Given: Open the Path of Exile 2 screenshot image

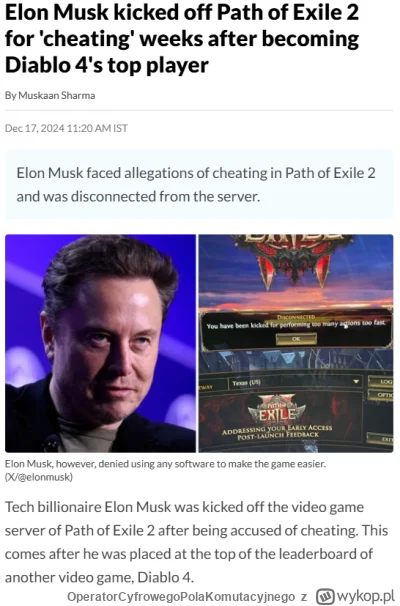Looking at the screenshot, I should [x=296, y=343].
